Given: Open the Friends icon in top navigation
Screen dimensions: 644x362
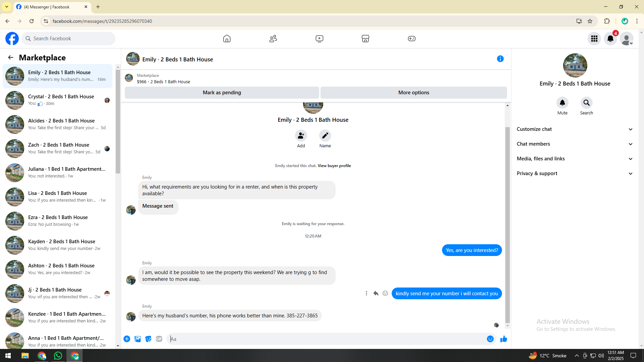Looking at the screenshot, I should pyautogui.click(x=273, y=39).
